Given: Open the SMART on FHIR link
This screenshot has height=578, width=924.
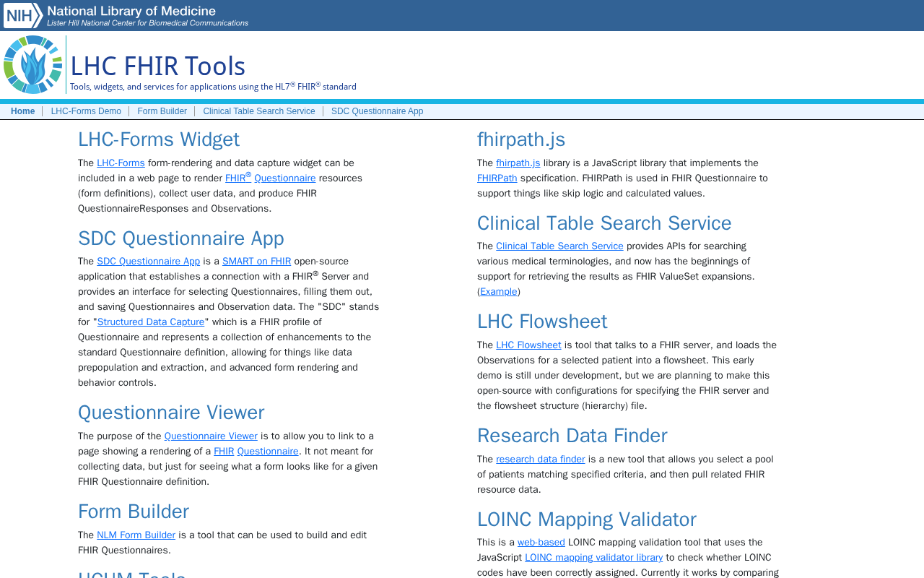Looking at the screenshot, I should [x=256, y=262].
